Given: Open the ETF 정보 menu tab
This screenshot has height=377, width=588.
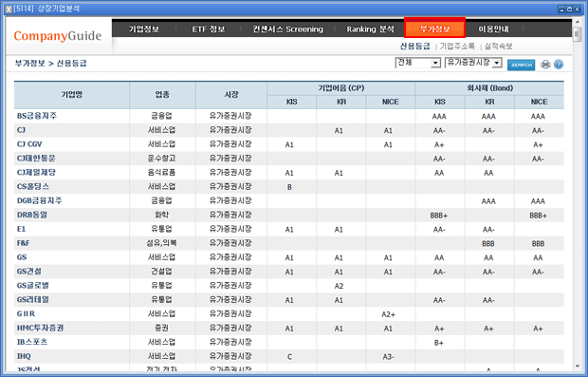Looking at the screenshot, I should (209, 28).
